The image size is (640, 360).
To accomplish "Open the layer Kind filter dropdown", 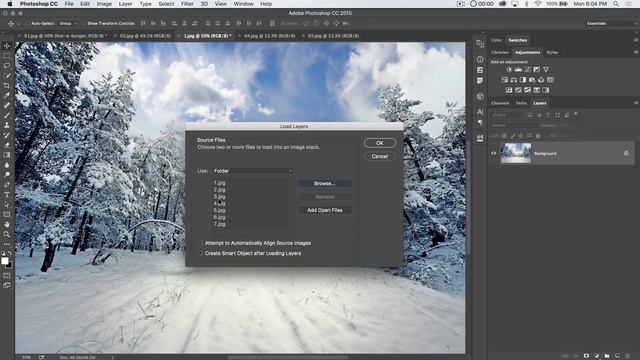I will pos(508,115).
